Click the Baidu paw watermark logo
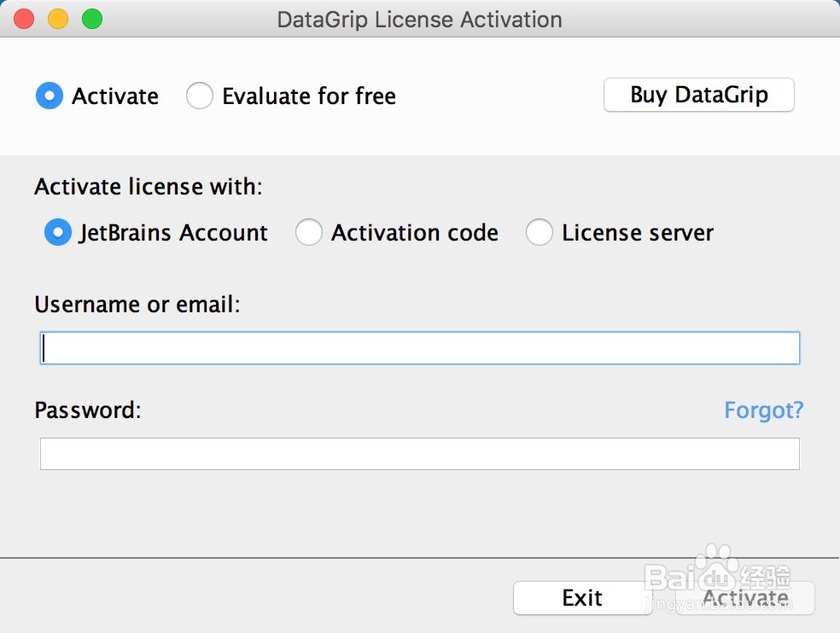This screenshot has height=633, width=840. click(x=715, y=565)
